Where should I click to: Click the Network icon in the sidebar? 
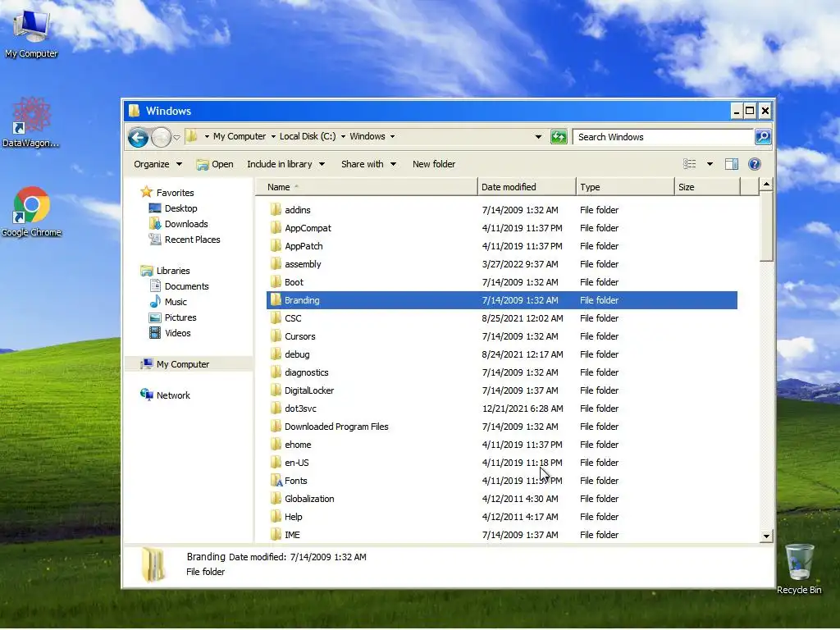tap(146, 395)
